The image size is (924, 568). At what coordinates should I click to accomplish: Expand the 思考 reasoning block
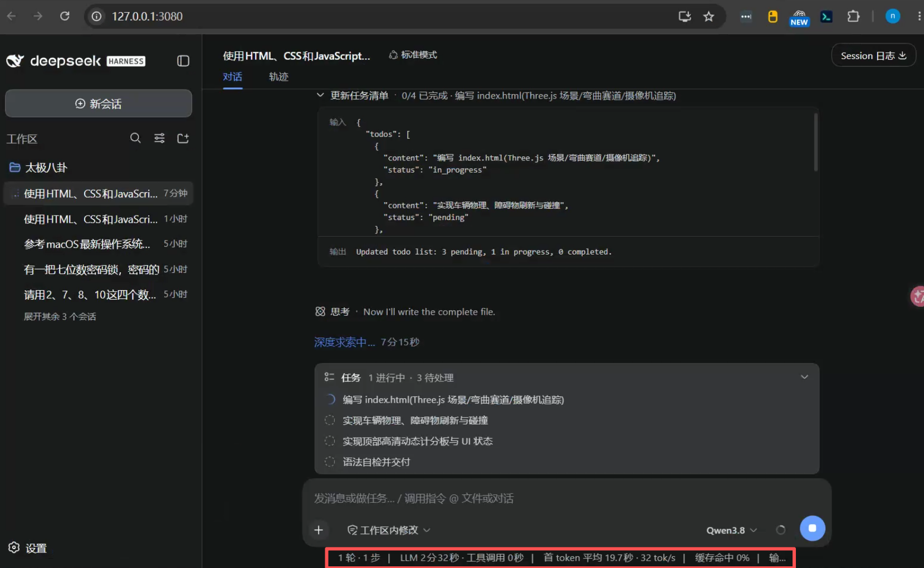[x=404, y=312]
